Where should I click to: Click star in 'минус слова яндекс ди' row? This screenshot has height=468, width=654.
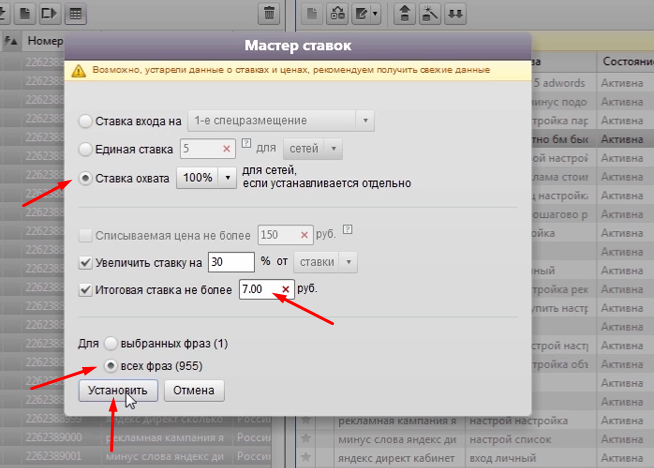click(x=306, y=438)
